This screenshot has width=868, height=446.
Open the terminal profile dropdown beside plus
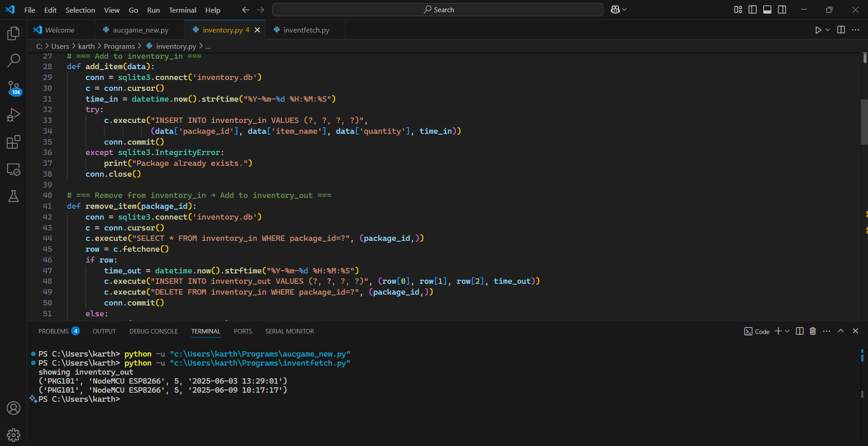787,331
